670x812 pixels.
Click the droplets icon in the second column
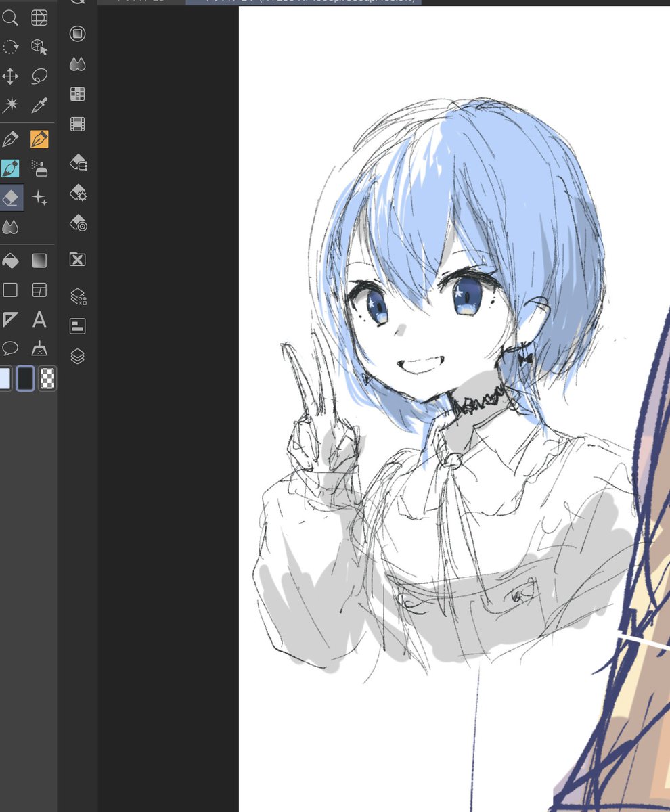pyautogui.click(x=78, y=64)
